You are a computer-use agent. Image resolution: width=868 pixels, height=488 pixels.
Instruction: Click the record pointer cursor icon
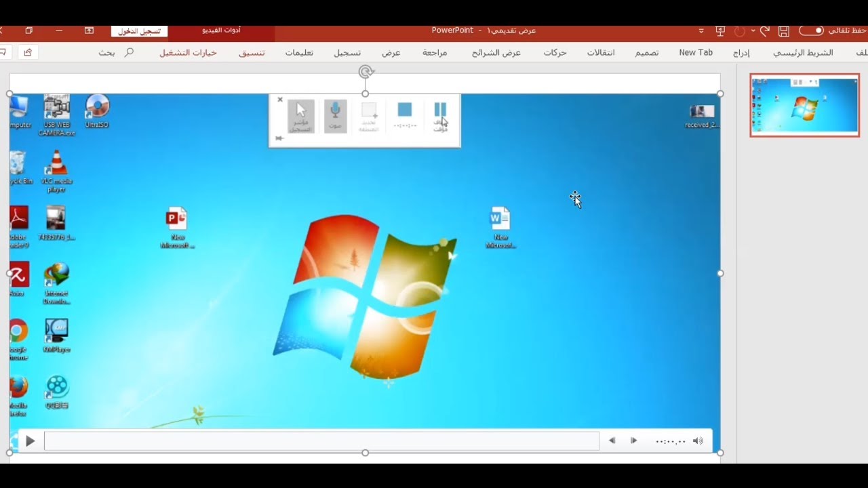pyautogui.click(x=301, y=117)
